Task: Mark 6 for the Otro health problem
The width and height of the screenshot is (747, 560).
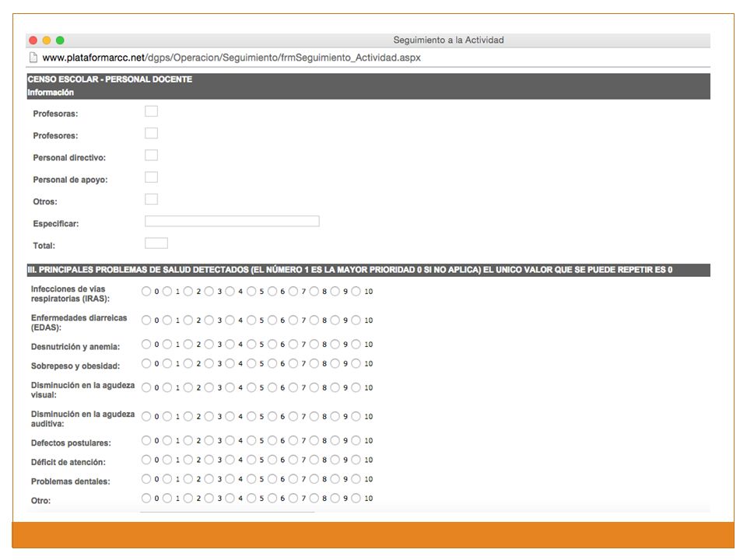Action: (x=272, y=498)
